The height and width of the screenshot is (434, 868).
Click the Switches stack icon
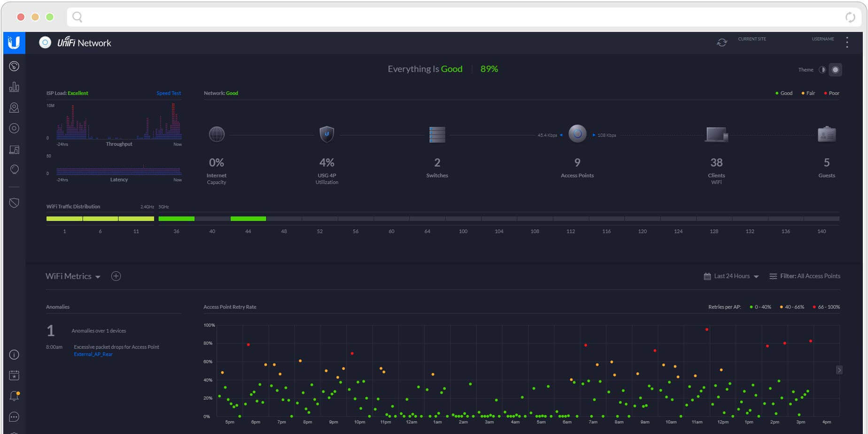click(437, 134)
